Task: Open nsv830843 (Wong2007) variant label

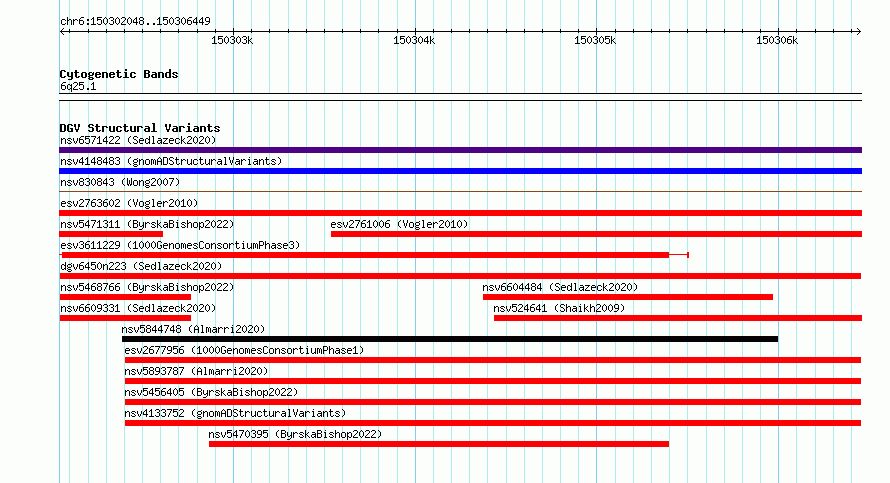Action: (x=120, y=182)
